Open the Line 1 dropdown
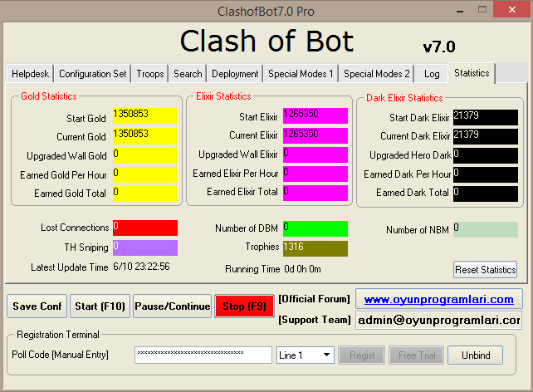The image size is (533, 392). tap(306, 355)
